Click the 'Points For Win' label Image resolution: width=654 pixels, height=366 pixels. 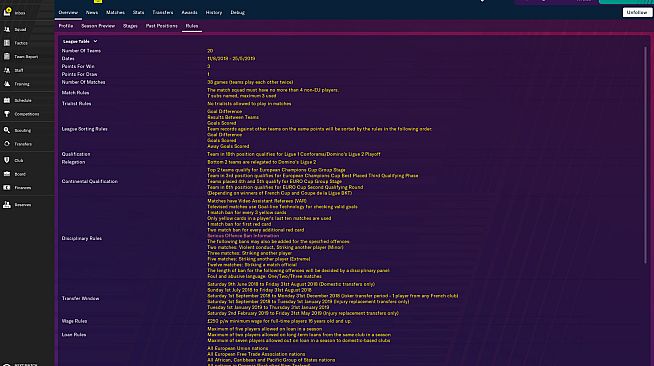click(78, 66)
